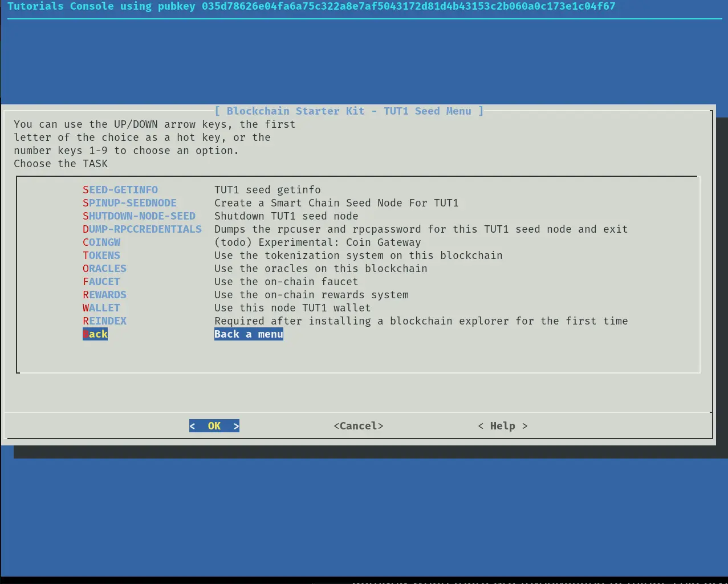
Task: Select the SEED-GETINFO menu option
Action: point(120,190)
